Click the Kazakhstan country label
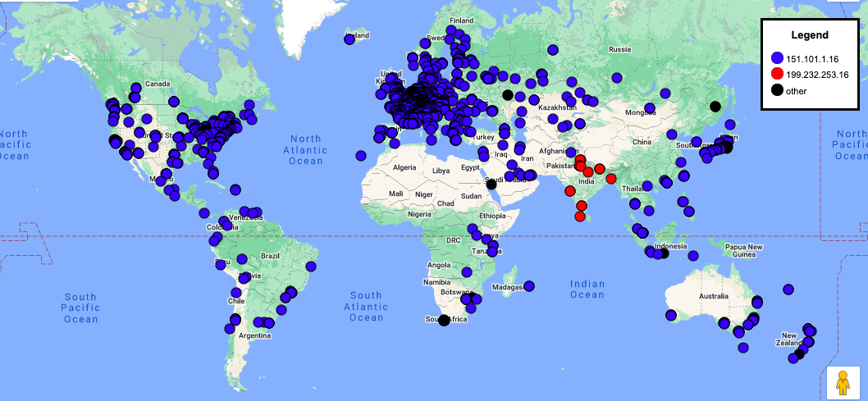The width and height of the screenshot is (868, 401). (557, 107)
